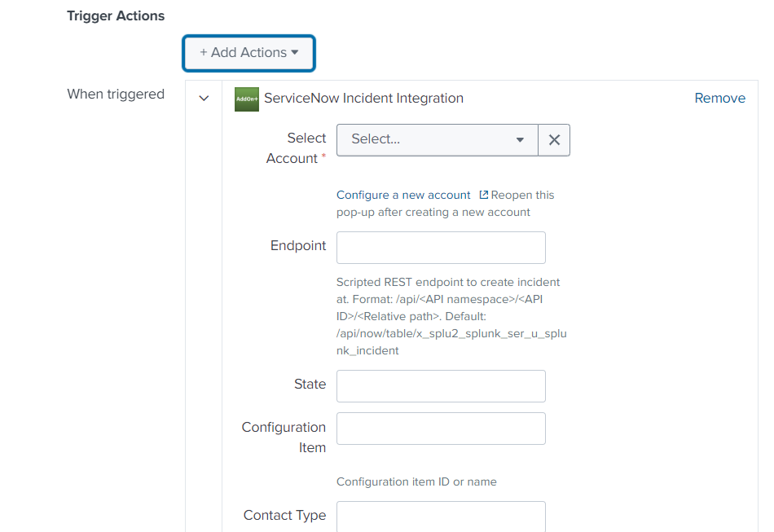This screenshot has width=774, height=532.
Task: Collapse the ServiceNow Incident Integration section
Action: [204, 99]
